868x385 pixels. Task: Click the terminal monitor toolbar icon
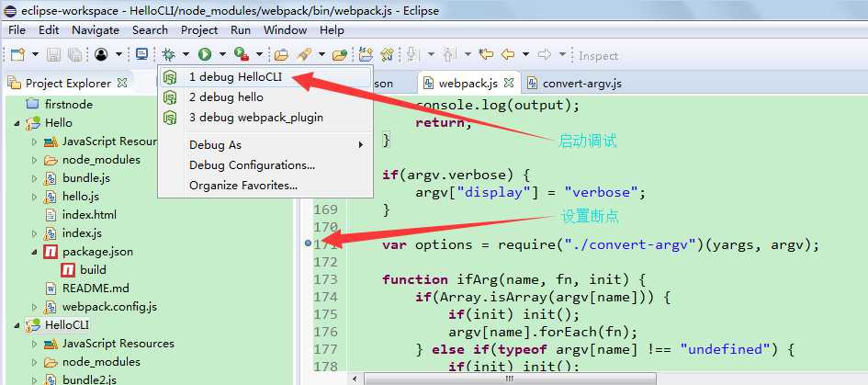click(x=142, y=54)
